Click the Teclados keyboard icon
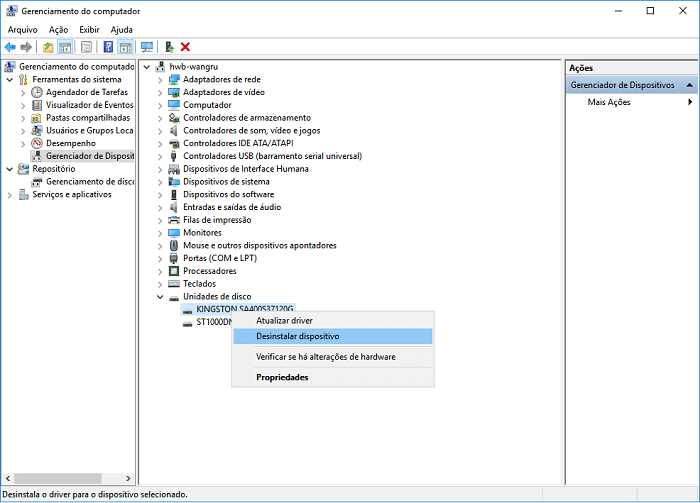This screenshot has width=700, height=503. coord(174,284)
